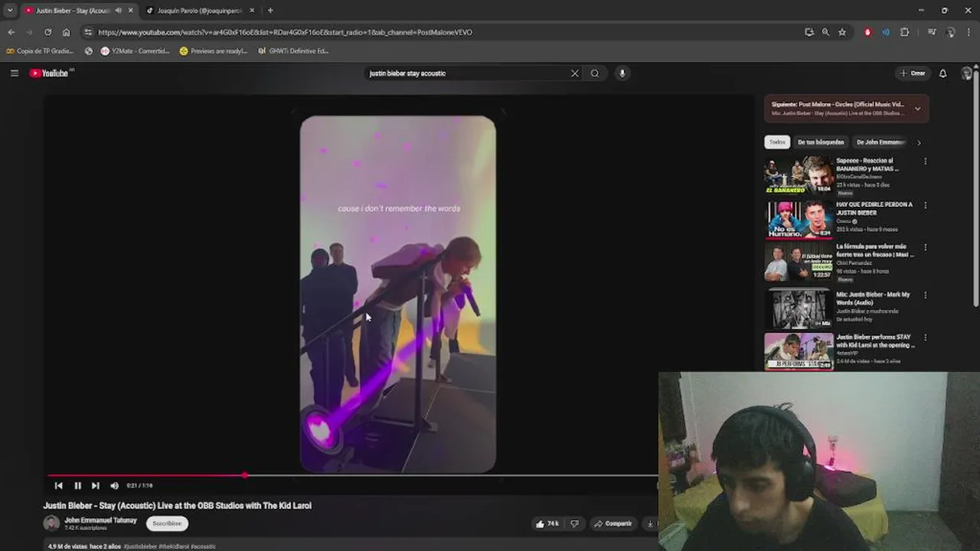The image size is (980, 551).
Task: Open the John Emmanuel Tatunay channel name link
Action: coord(100,520)
